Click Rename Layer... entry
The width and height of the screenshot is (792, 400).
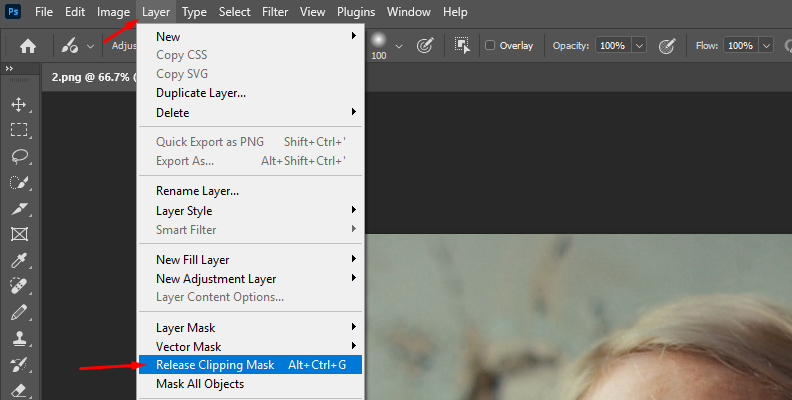click(x=197, y=191)
